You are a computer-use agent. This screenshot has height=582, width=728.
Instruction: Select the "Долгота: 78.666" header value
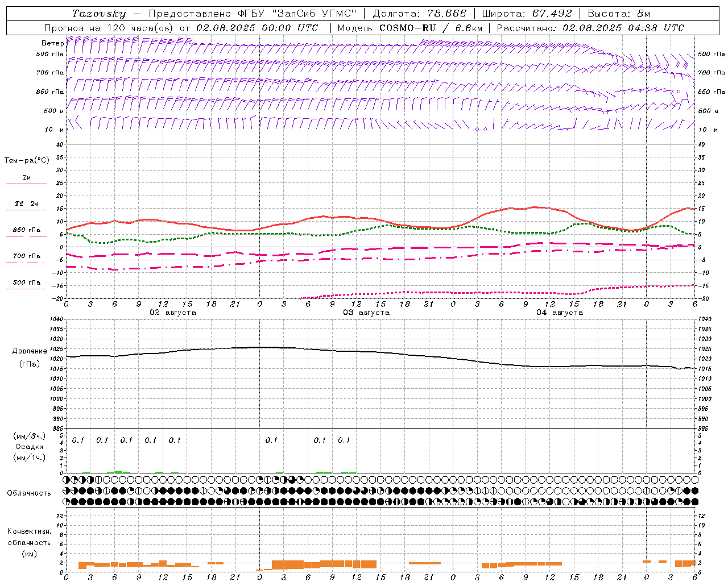click(420, 14)
